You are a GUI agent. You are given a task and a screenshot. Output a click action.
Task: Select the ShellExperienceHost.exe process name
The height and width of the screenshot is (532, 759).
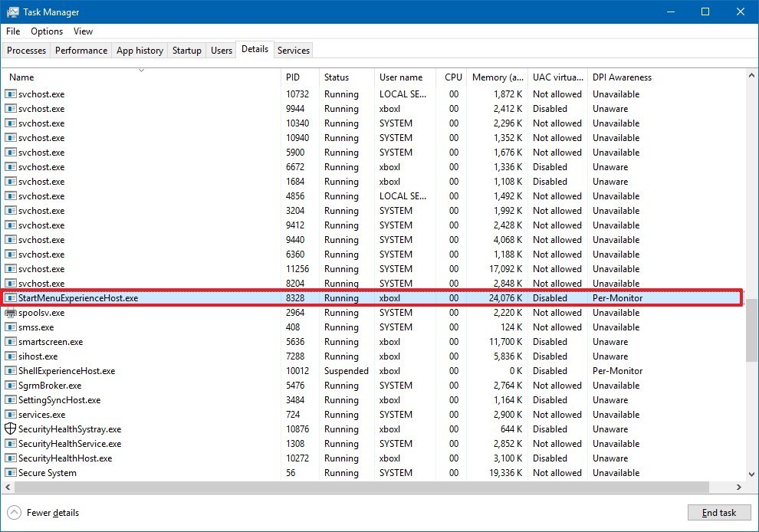coord(67,371)
